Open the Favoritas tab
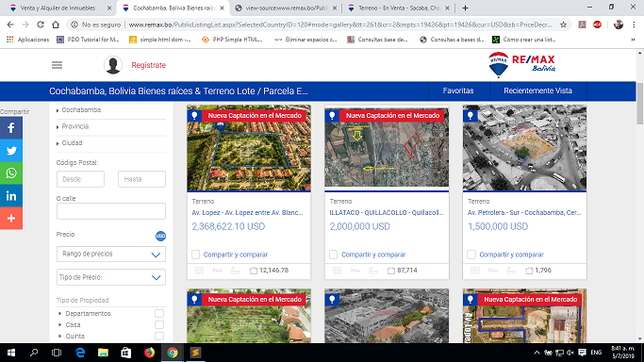Screen dimensions: 644x362 [458, 90]
